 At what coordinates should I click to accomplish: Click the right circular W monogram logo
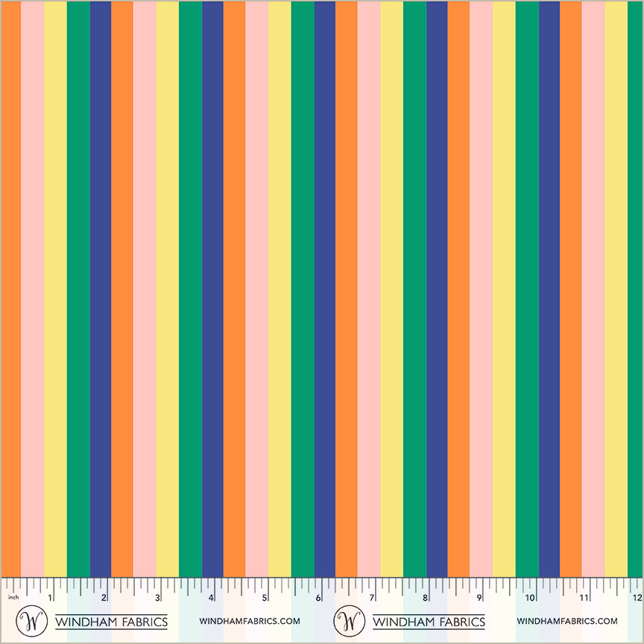point(350,620)
